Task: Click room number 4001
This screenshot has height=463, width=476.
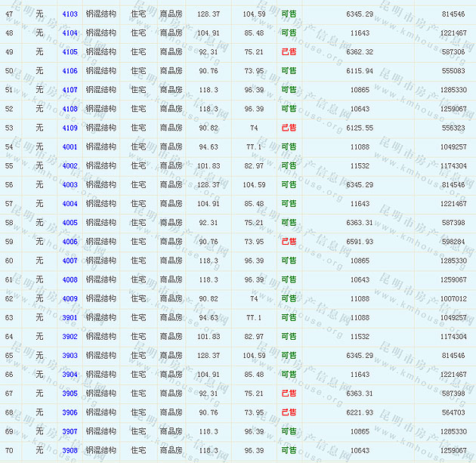Action: [x=70, y=147]
